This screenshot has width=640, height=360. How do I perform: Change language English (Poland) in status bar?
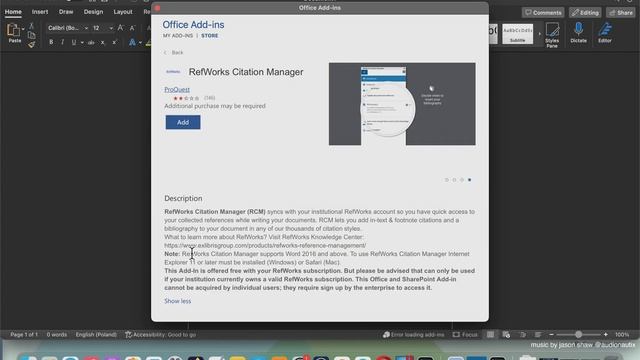pyautogui.click(x=96, y=335)
